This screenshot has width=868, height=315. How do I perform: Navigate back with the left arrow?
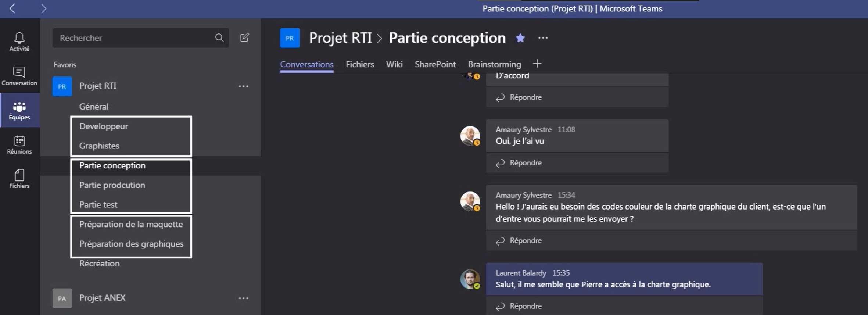click(12, 8)
